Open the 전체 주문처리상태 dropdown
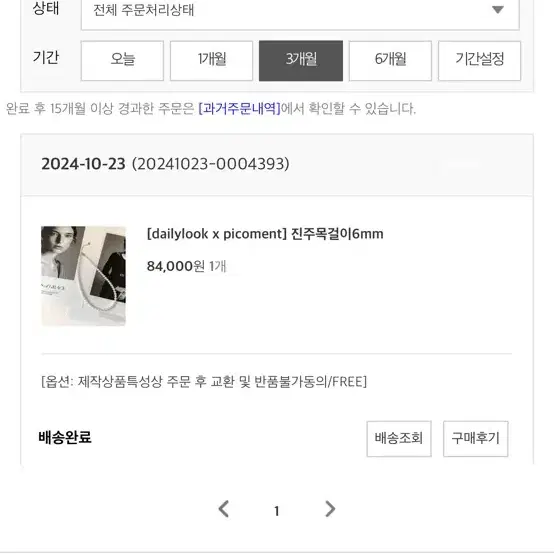This screenshot has width=554, height=554. [x=300, y=11]
